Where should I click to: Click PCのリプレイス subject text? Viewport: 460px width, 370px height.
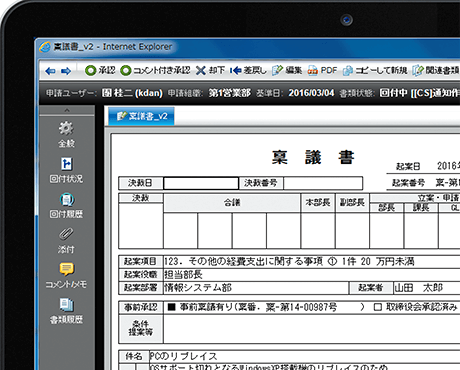pos(183,356)
